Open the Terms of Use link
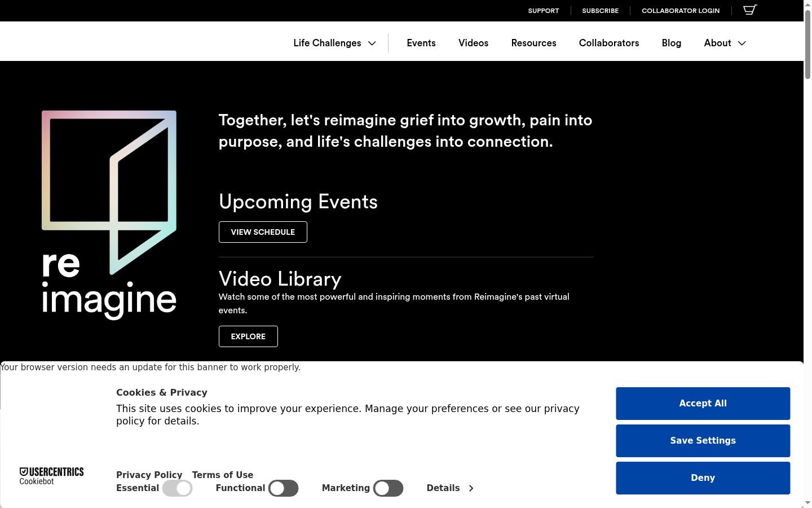 [x=223, y=475]
